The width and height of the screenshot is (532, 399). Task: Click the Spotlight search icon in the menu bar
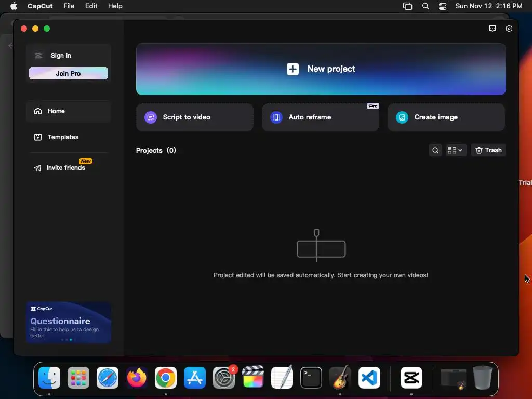tap(425, 6)
